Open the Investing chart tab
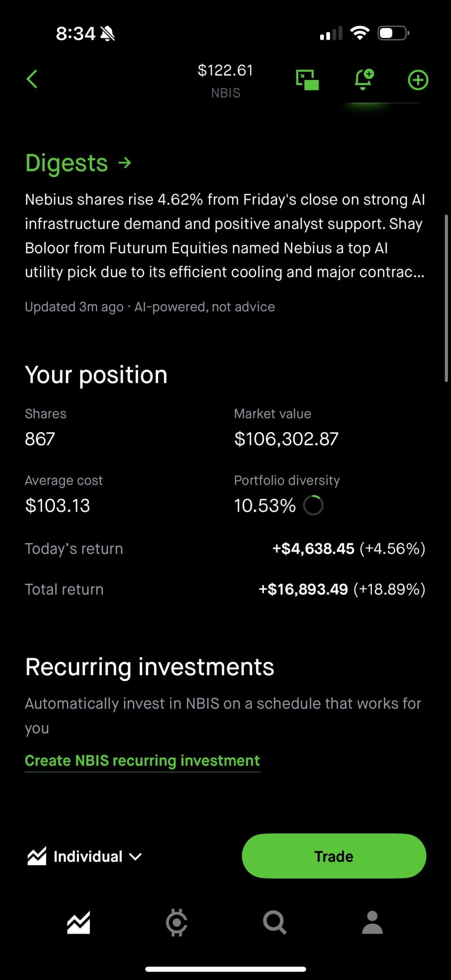The image size is (451, 980). click(x=78, y=923)
